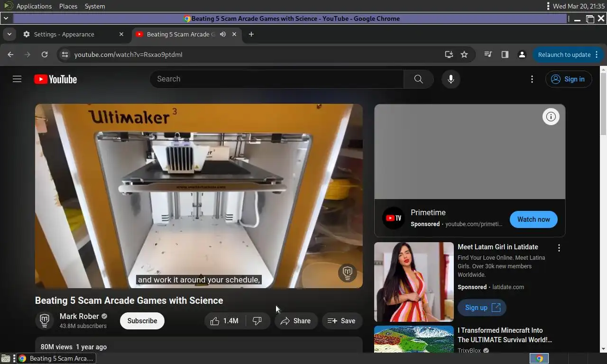View site information icon in address bar
This screenshot has width=607, height=364.
coord(65,55)
